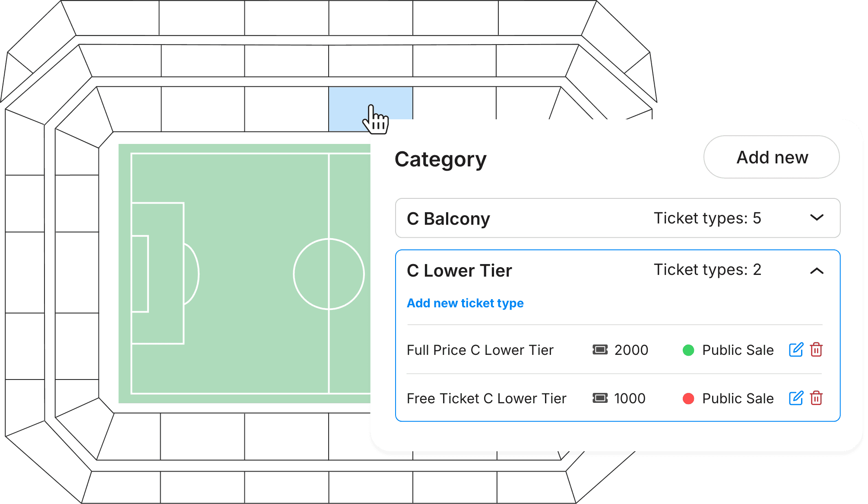Delete Free Ticket C Lower Tier
The height and width of the screenshot is (504, 868).
coord(816,398)
